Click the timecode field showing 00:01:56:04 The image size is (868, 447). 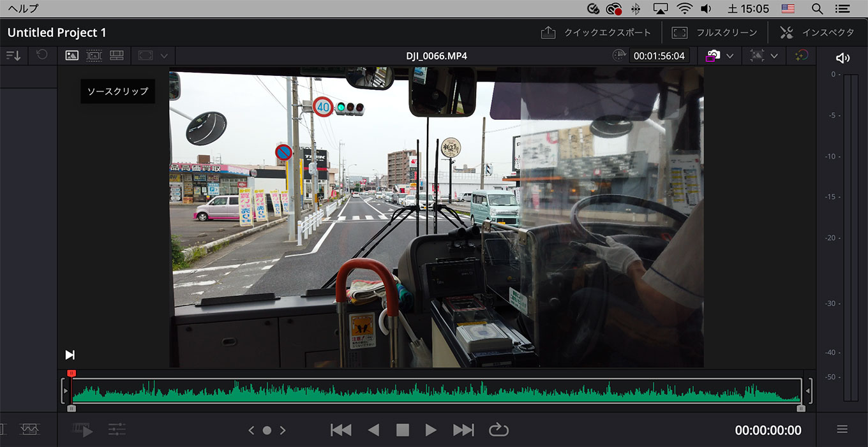pos(659,55)
